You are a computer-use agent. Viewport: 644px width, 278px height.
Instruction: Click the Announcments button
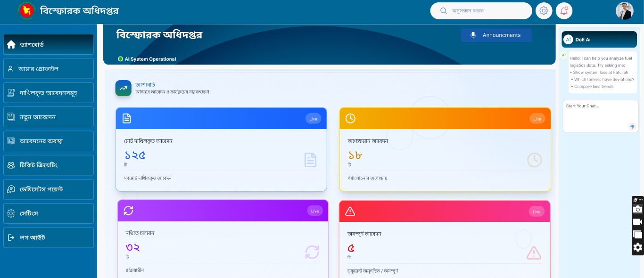496,35
